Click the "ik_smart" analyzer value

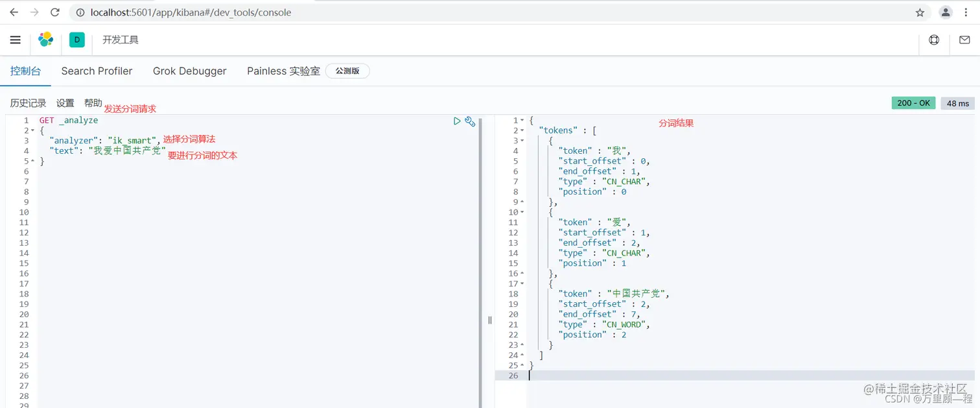134,141
